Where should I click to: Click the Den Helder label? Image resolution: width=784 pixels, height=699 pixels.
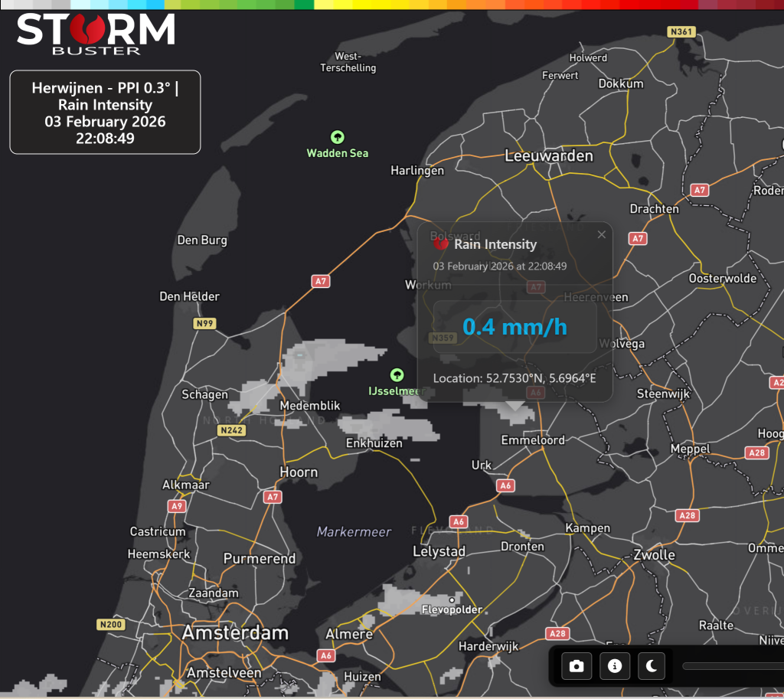190,296
